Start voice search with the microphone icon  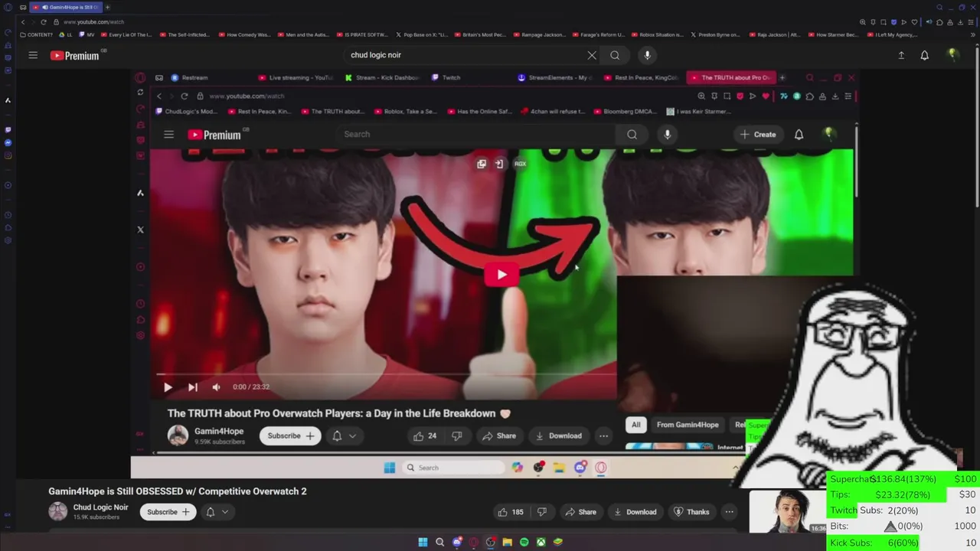coord(647,55)
